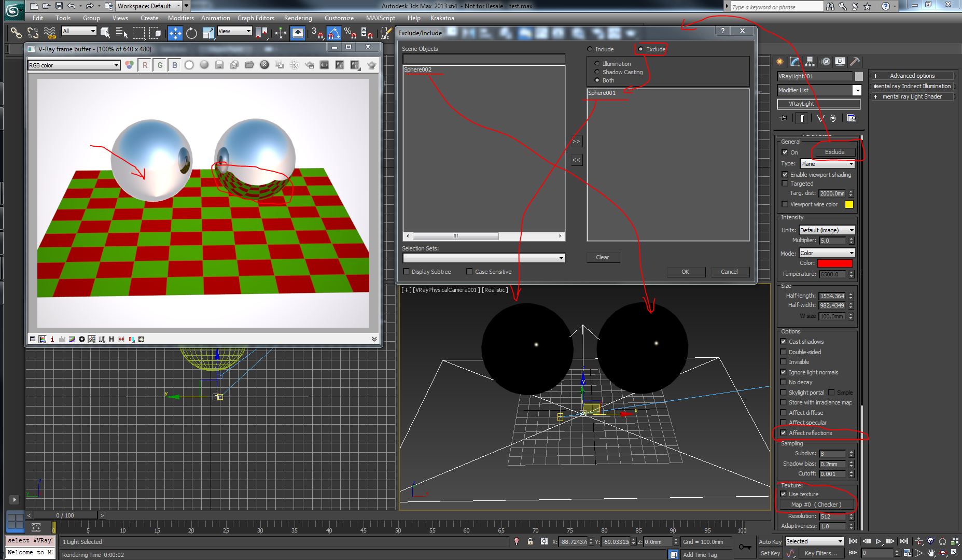Open the Display command panel tab
Screen dimensions: 962x560
840,62
